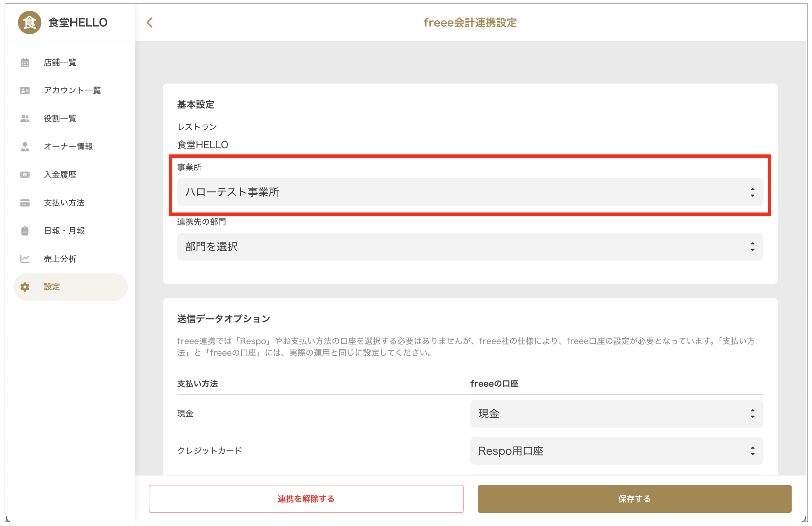The image size is (812, 526).
Task: Click the 食堂HELLO sidebar title text
Action: [x=78, y=22]
